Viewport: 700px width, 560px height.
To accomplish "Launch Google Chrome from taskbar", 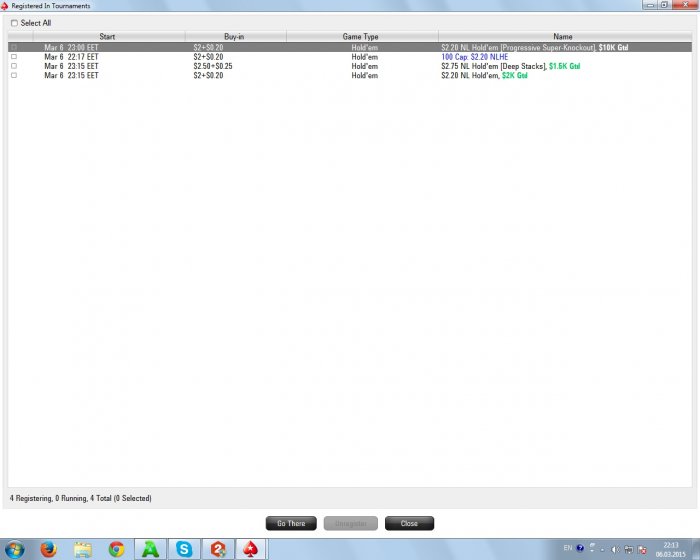I will coord(117,549).
